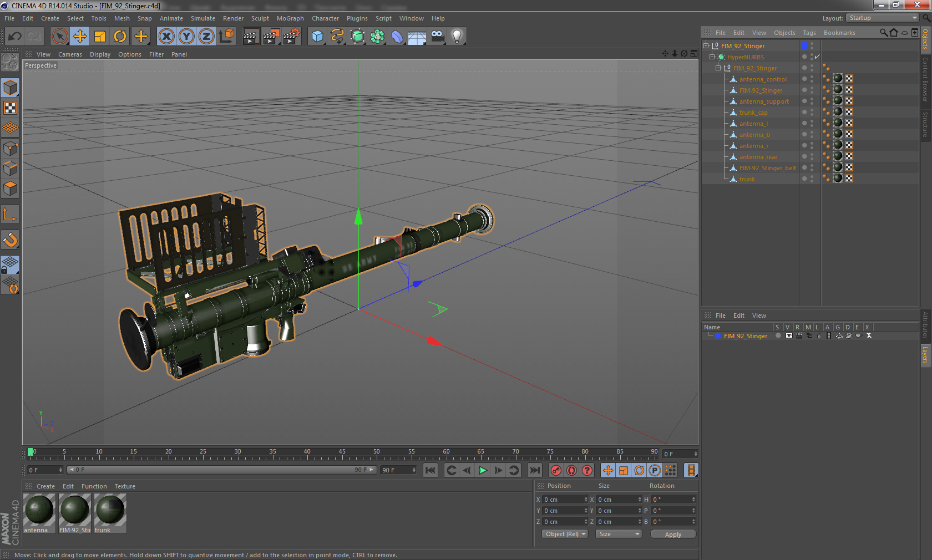Open the Sculpt menu
The height and width of the screenshot is (560, 932).
tap(260, 18)
